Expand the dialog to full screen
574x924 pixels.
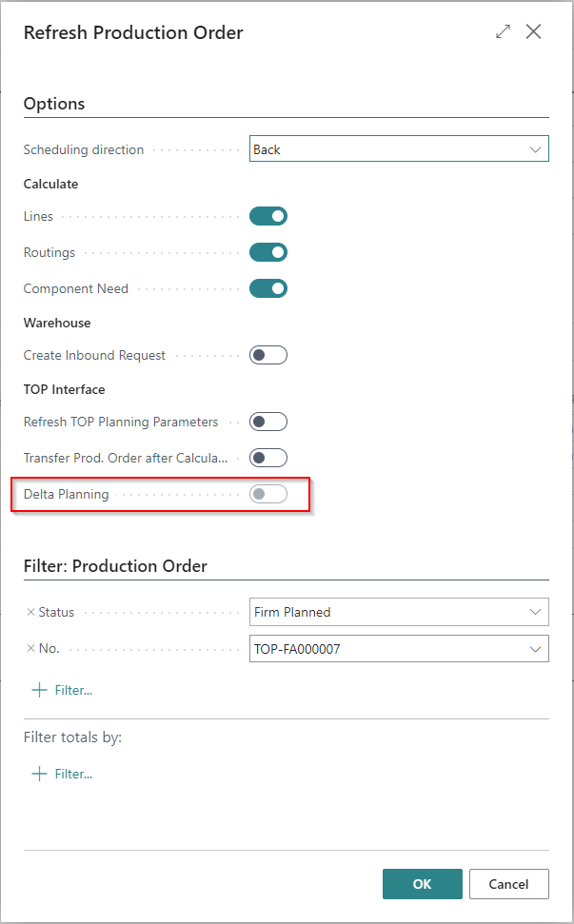503,31
